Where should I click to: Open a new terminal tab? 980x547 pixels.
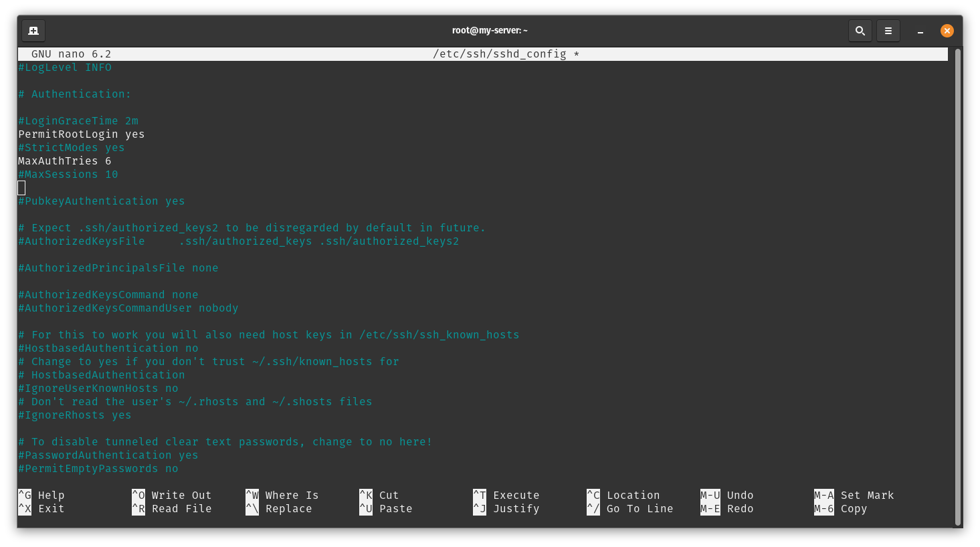pos(33,31)
